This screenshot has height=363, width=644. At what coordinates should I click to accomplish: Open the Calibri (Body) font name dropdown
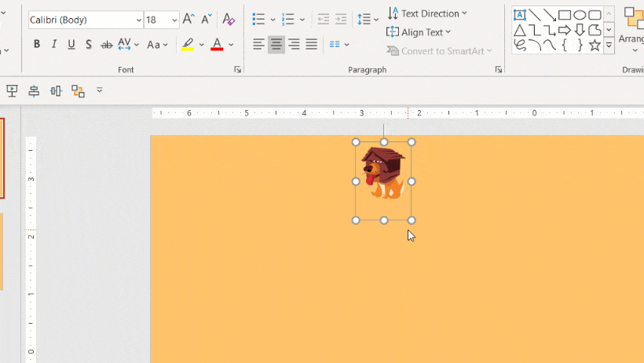click(x=139, y=20)
